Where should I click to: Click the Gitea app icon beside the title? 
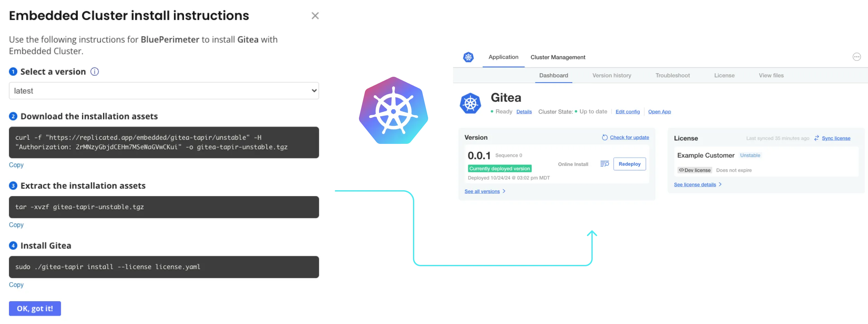coord(470,103)
